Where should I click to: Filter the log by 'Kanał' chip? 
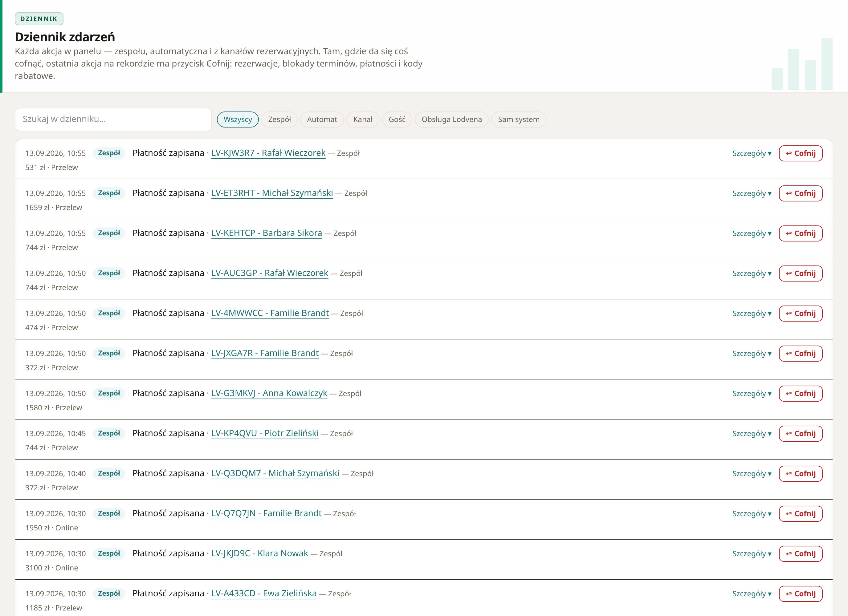coord(363,119)
